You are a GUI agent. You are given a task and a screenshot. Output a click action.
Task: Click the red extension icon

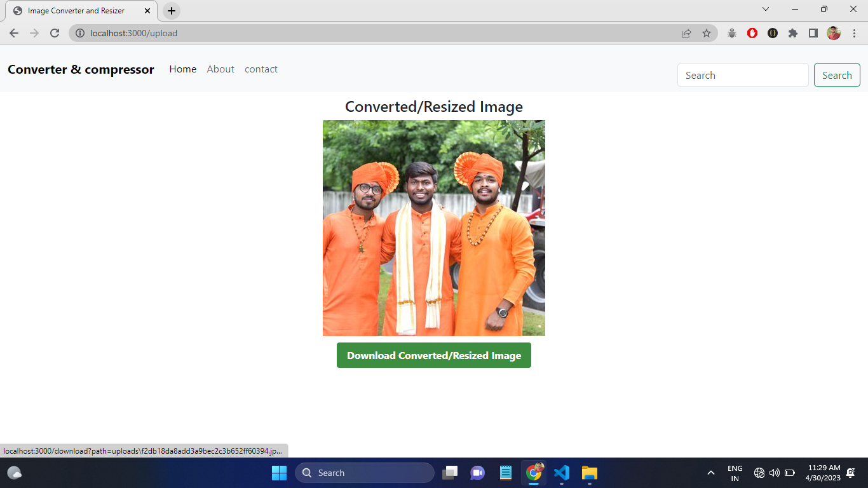pyautogui.click(x=752, y=33)
